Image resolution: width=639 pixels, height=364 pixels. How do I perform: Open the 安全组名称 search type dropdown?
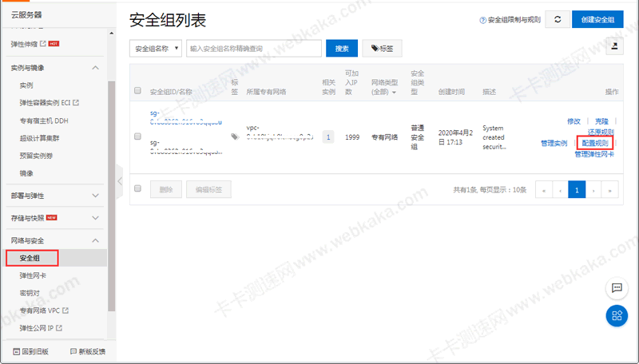156,49
